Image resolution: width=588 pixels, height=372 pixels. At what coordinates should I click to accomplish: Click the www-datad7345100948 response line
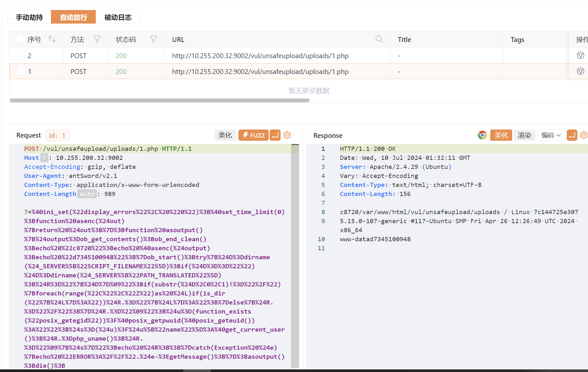[375, 239]
